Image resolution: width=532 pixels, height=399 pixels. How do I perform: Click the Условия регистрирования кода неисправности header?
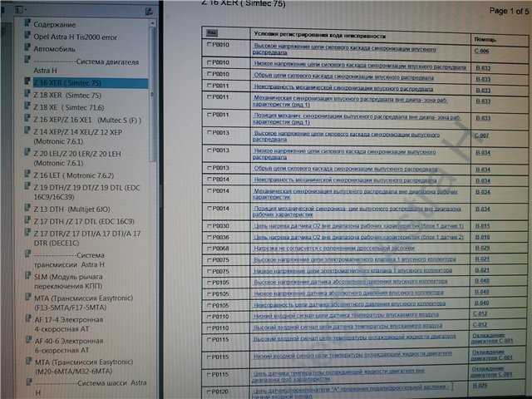pyautogui.click(x=319, y=35)
